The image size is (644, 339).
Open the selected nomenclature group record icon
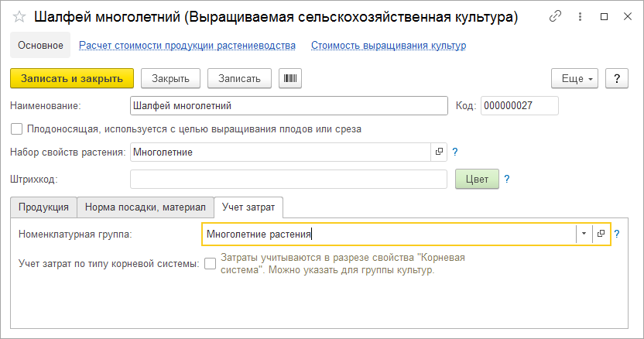point(601,234)
